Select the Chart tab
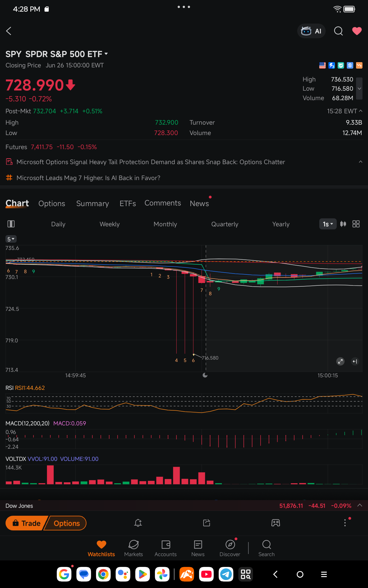Image resolution: width=368 pixels, height=588 pixels. 17,203
